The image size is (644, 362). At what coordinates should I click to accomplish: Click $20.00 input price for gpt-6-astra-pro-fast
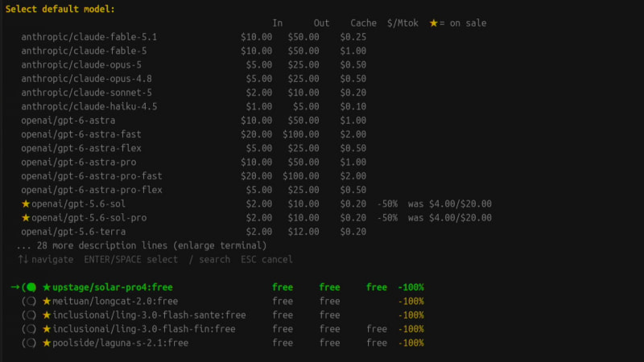click(256, 176)
